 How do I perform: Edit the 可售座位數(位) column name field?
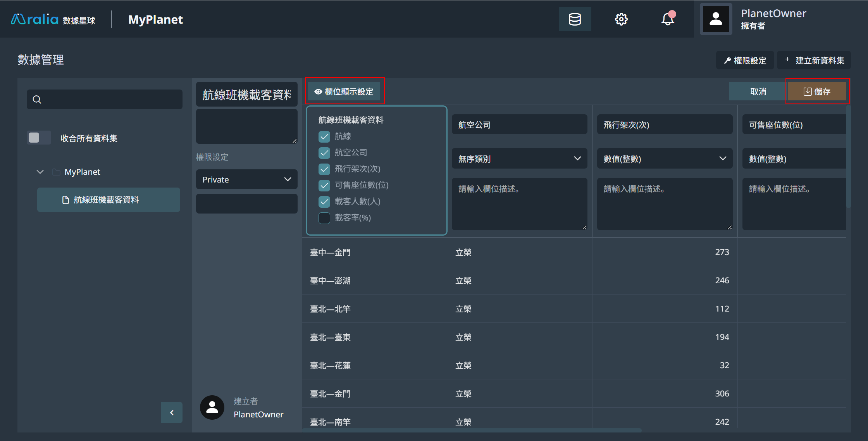pyautogui.click(x=794, y=124)
